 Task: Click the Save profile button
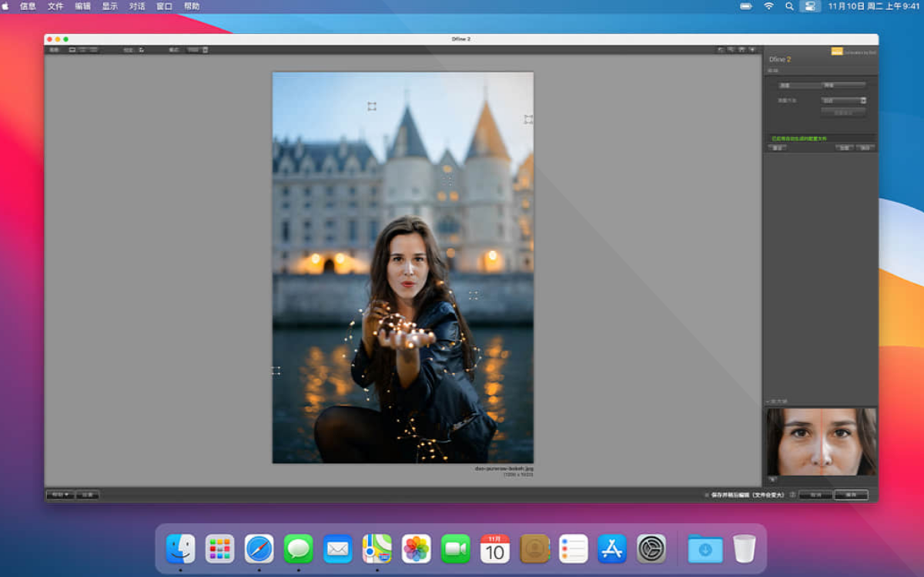(x=865, y=148)
